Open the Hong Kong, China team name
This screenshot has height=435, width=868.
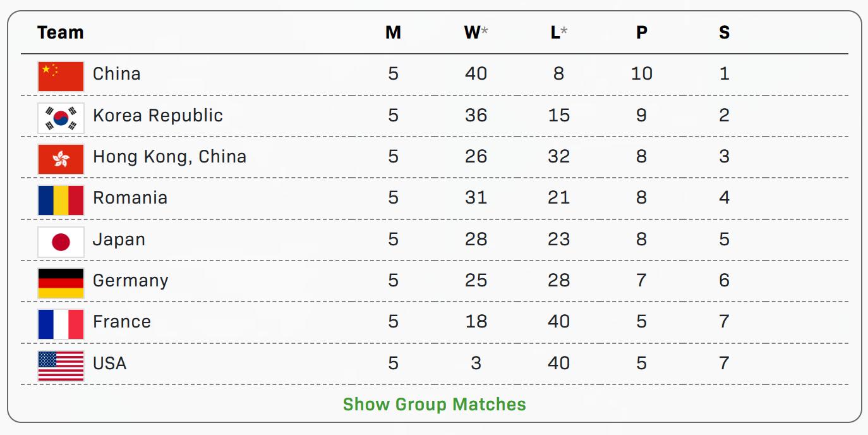click(x=169, y=157)
